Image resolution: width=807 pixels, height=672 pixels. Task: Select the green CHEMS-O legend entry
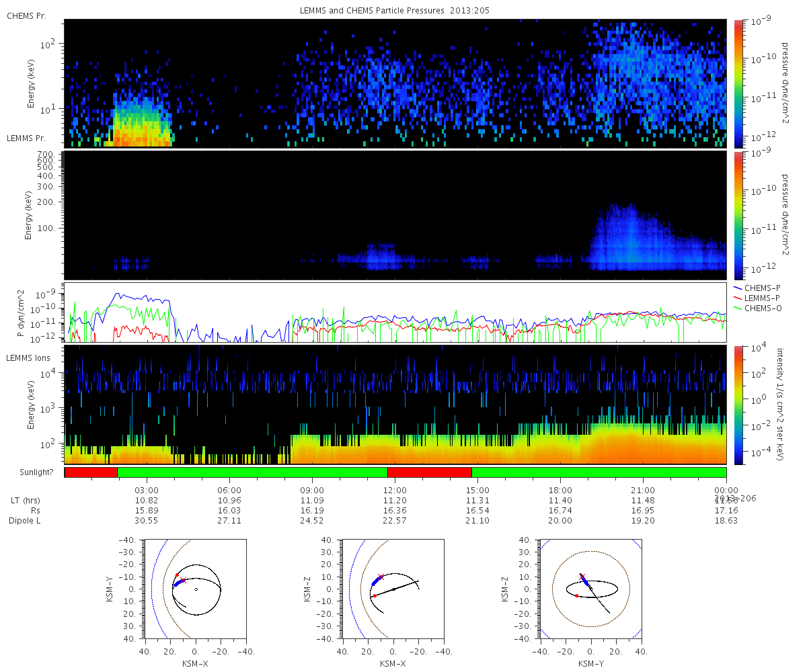(x=759, y=308)
